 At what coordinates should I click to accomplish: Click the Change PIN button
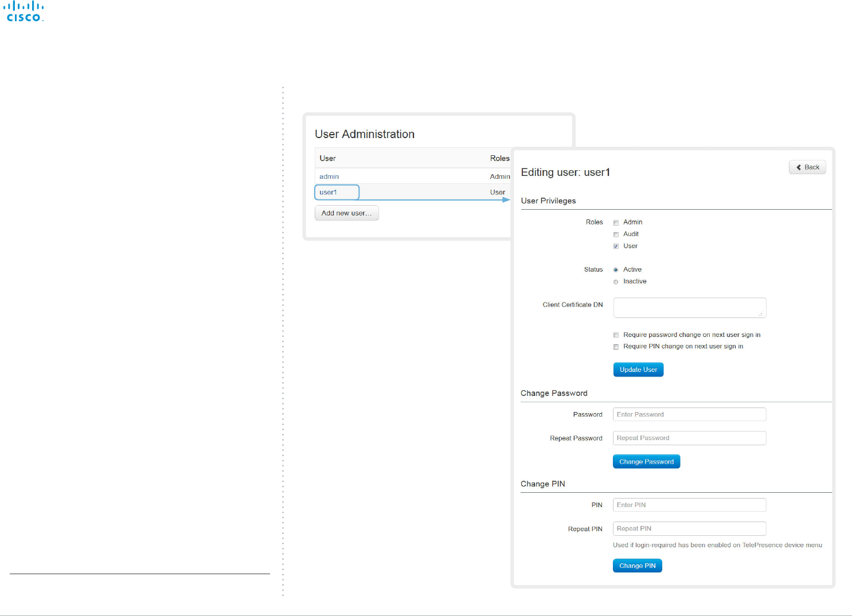pos(638,566)
